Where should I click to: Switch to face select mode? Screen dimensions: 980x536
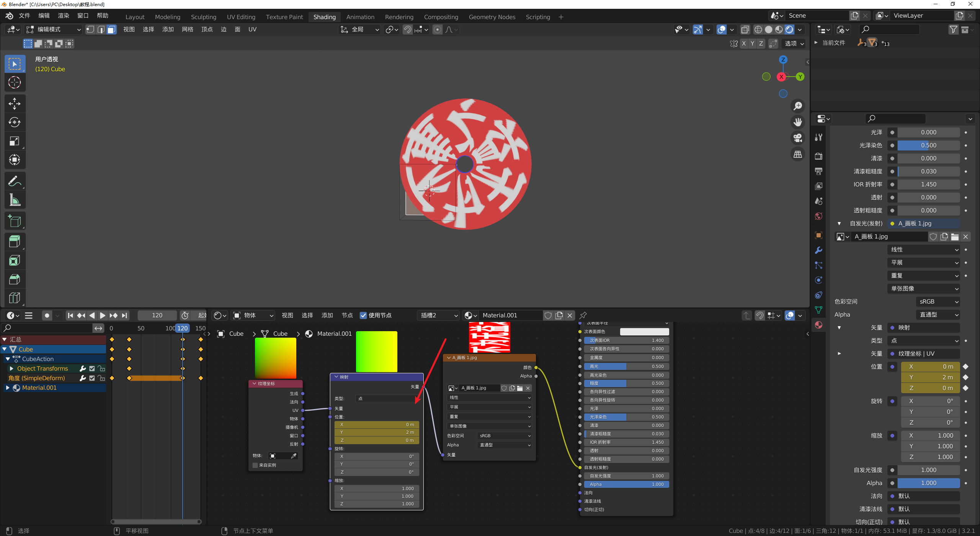tap(111, 29)
